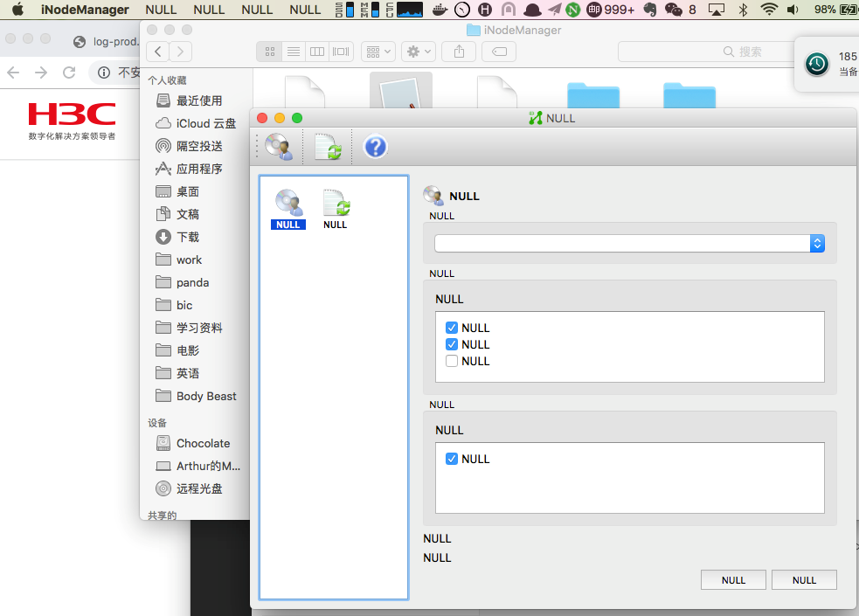Image resolution: width=859 pixels, height=616 pixels.
Task: Open the AirPlay display menu bar icon
Action: click(x=716, y=10)
